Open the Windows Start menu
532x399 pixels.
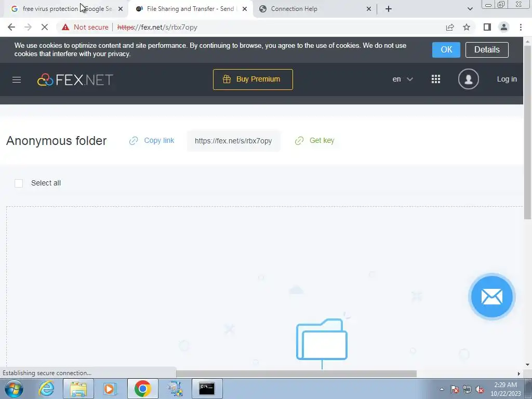coord(14,389)
